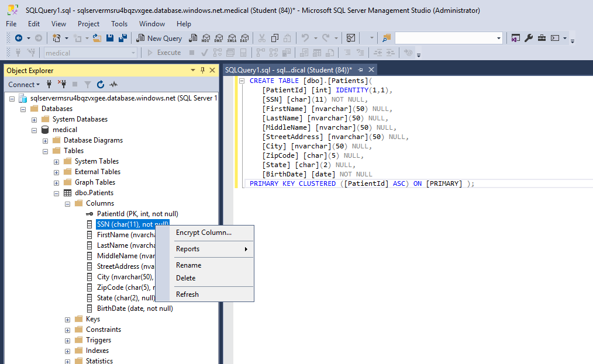Open the Tools menu
593x364 pixels.
coord(119,24)
